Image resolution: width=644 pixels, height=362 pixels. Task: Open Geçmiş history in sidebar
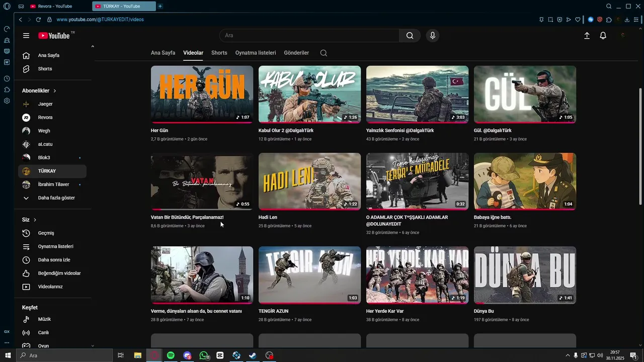52,233
